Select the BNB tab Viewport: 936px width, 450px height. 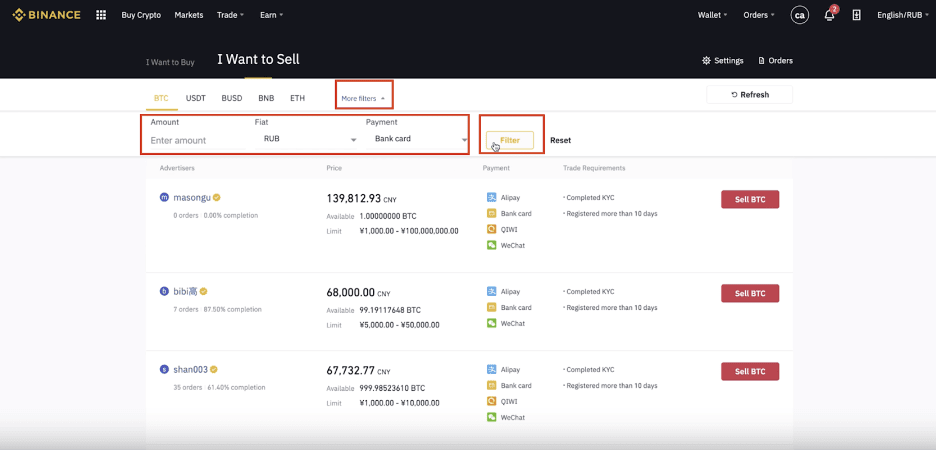coord(266,98)
